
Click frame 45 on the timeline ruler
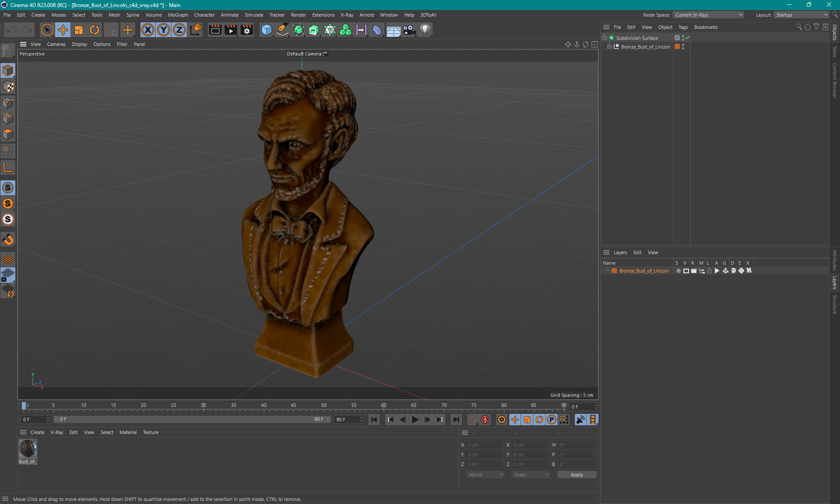pos(294,406)
